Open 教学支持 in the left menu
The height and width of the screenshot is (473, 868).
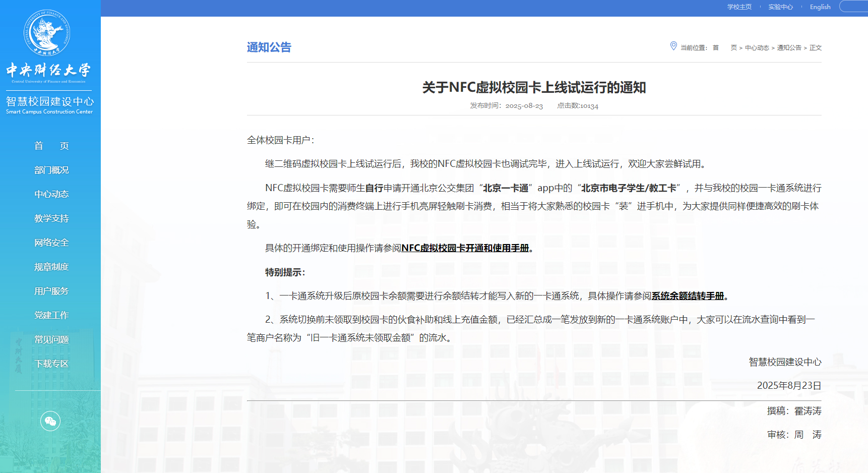pos(51,218)
